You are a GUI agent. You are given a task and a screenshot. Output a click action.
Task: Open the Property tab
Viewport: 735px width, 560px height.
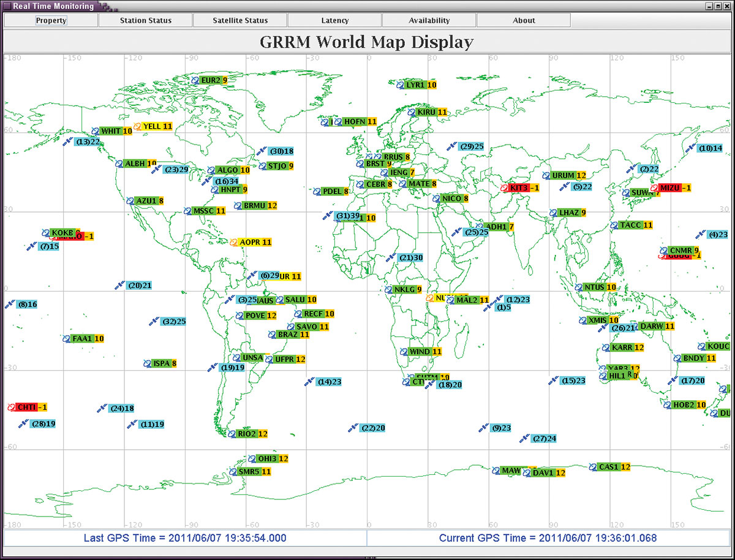click(x=51, y=20)
